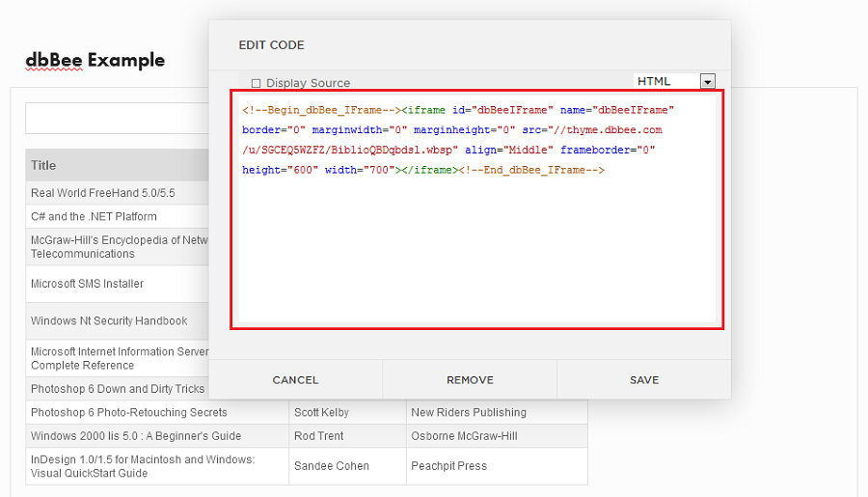Select the Microsoft Internet Information Server row
The image size is (868, 497).
[118, 358]
